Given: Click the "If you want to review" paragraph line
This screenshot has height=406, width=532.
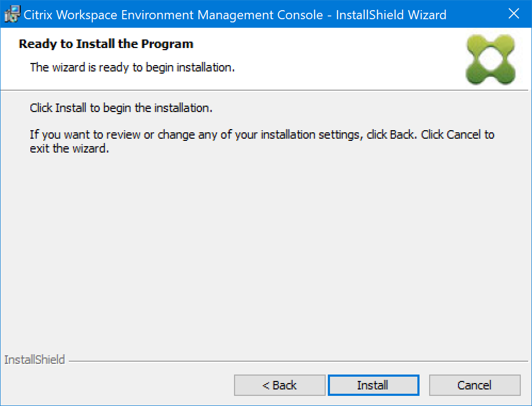Looking at the screenshot, I should pos(262,134).
